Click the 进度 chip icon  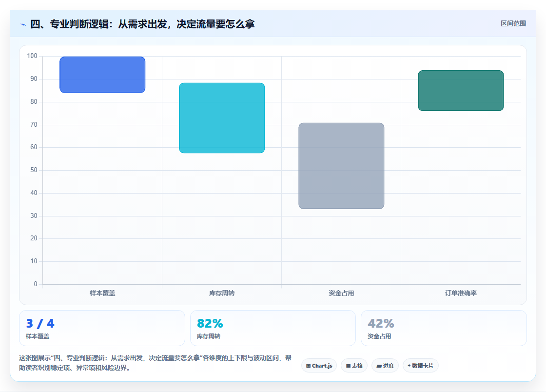pos(379,366)
